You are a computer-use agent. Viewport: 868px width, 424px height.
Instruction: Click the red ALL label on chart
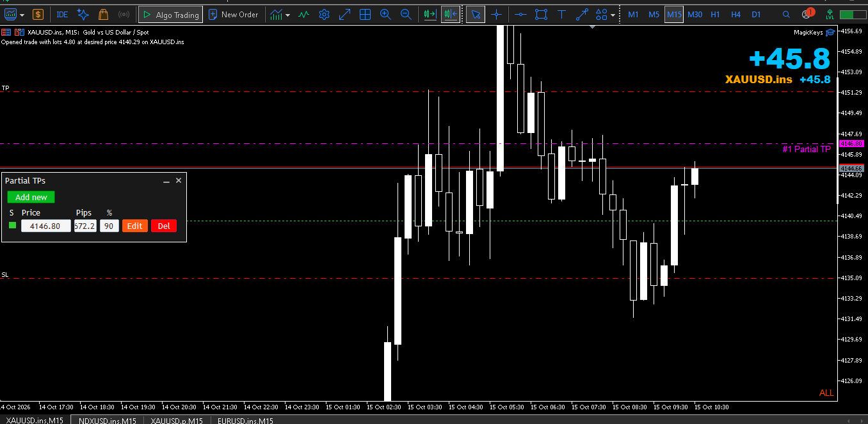(826, 393)
